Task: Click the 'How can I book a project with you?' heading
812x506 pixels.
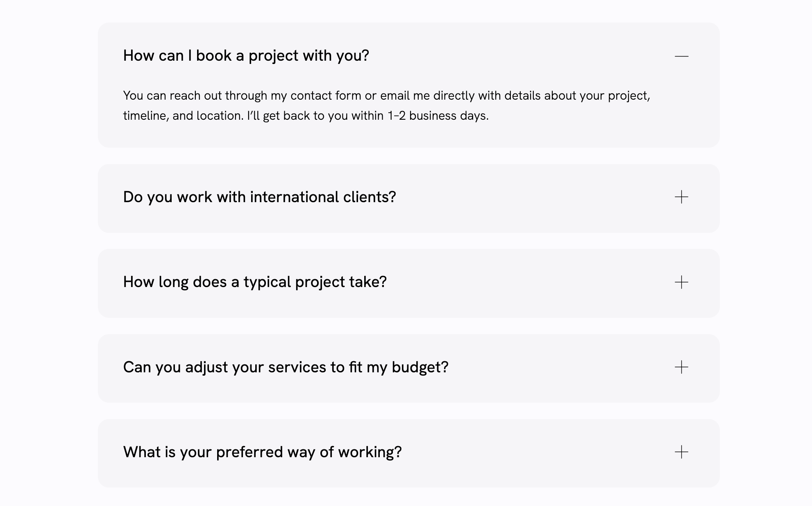Action: pyautogui.click(x=247, y=55)
